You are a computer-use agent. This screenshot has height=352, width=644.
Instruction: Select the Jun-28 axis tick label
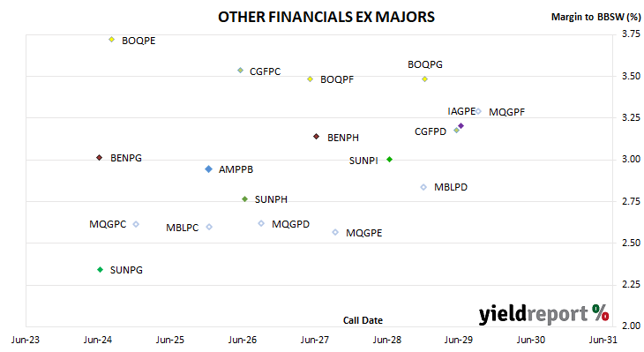[x=387, y=340]
